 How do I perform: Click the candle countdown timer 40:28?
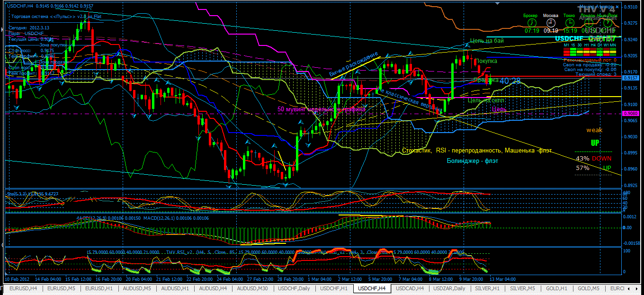pos(510,81)
